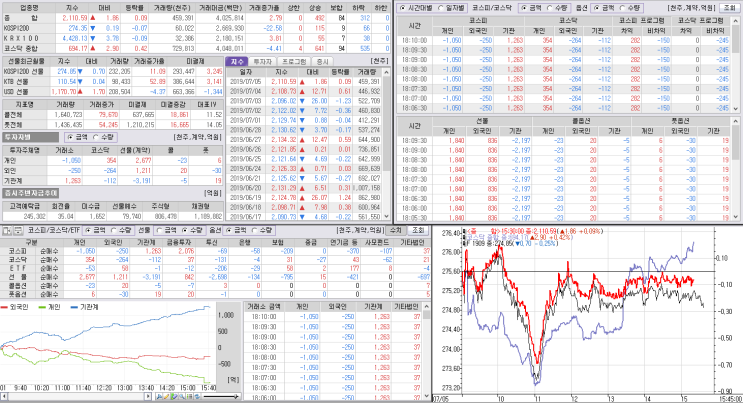Viewport: 743px width, 403px height.
Task: Click the second layout icon left of 코스피/코스닥/ETF
Action: coord(18,230)
